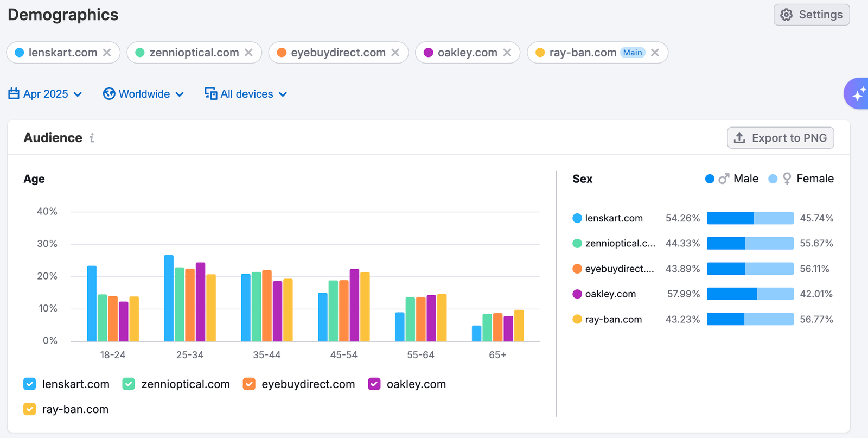The width and height of the screenshot is (868, 438).
Task: Select the Male legend item
Action: (732, 179)
